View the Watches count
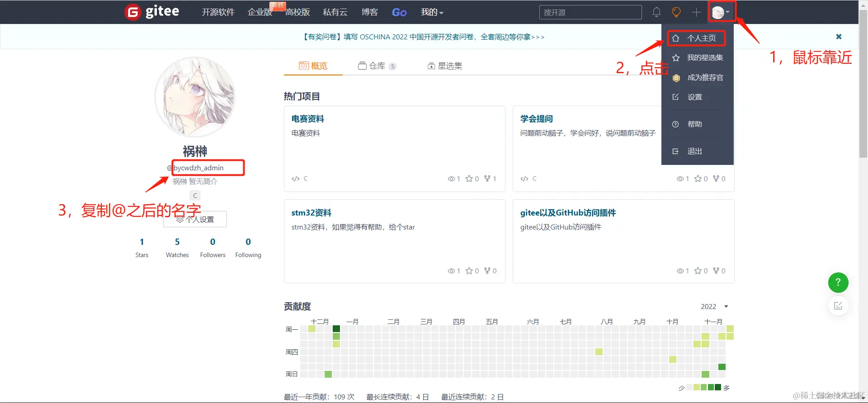The height and width of the screenshot is (403, 868). pyautogui.click(x=177, y=242)
